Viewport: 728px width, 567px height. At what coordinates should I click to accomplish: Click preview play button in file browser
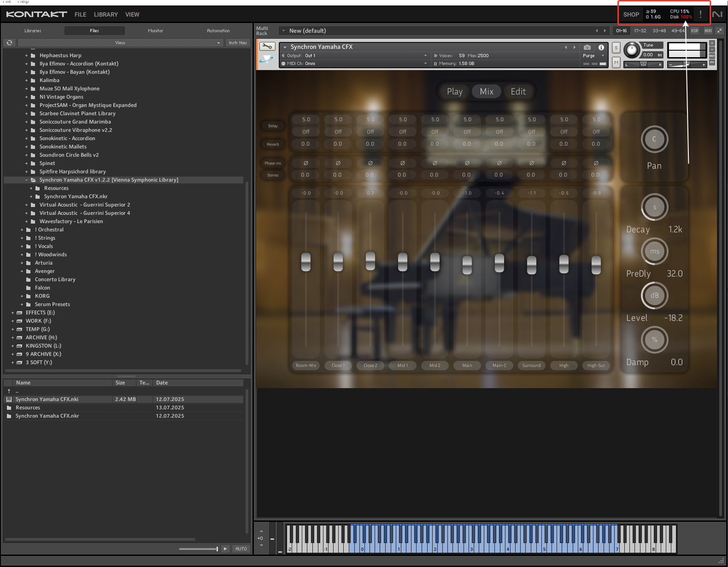tap(225, 549)
